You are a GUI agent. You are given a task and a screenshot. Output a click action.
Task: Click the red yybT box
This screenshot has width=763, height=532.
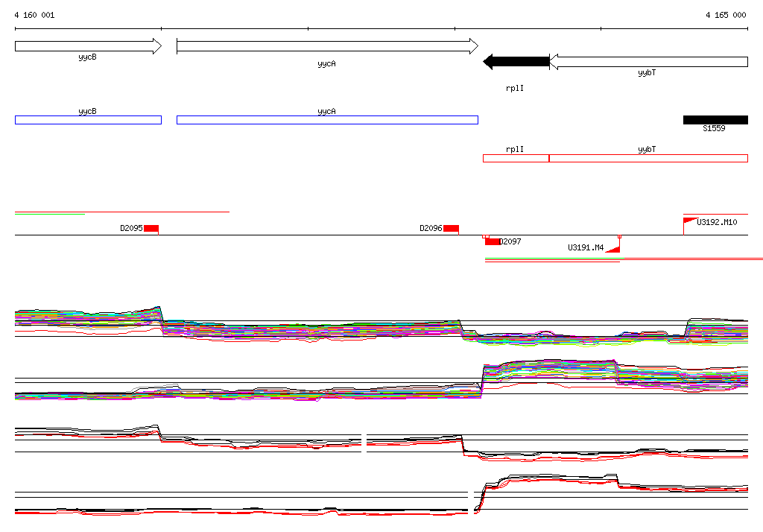click(649, 158)
